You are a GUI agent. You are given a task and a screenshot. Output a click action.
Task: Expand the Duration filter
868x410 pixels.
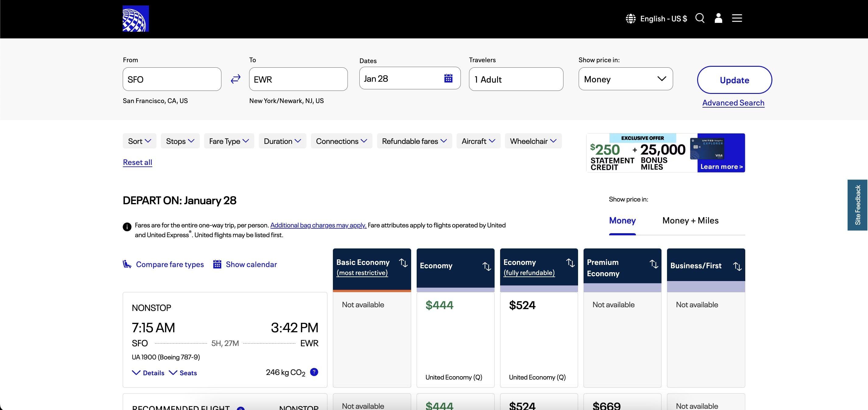282,141
